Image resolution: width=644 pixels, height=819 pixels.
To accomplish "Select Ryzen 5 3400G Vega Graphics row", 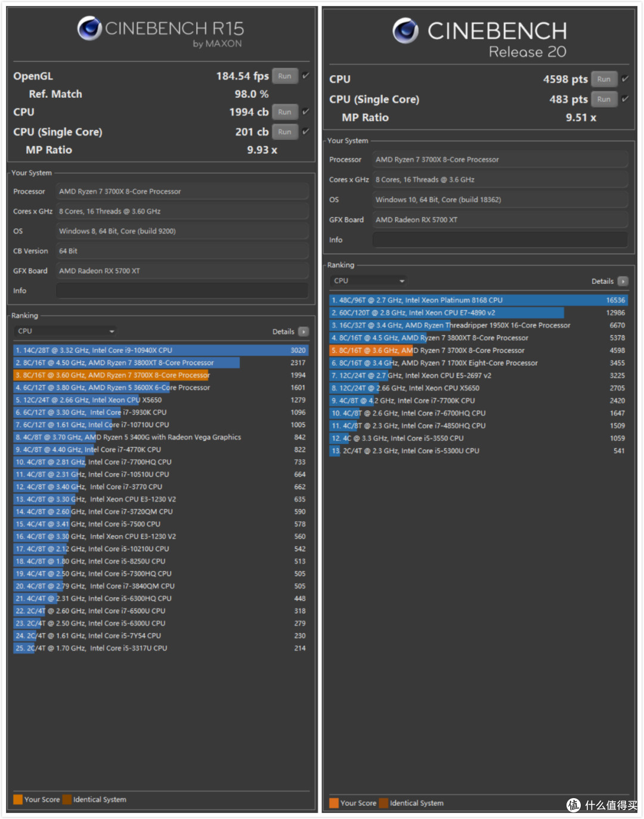I will pos(161,437).
